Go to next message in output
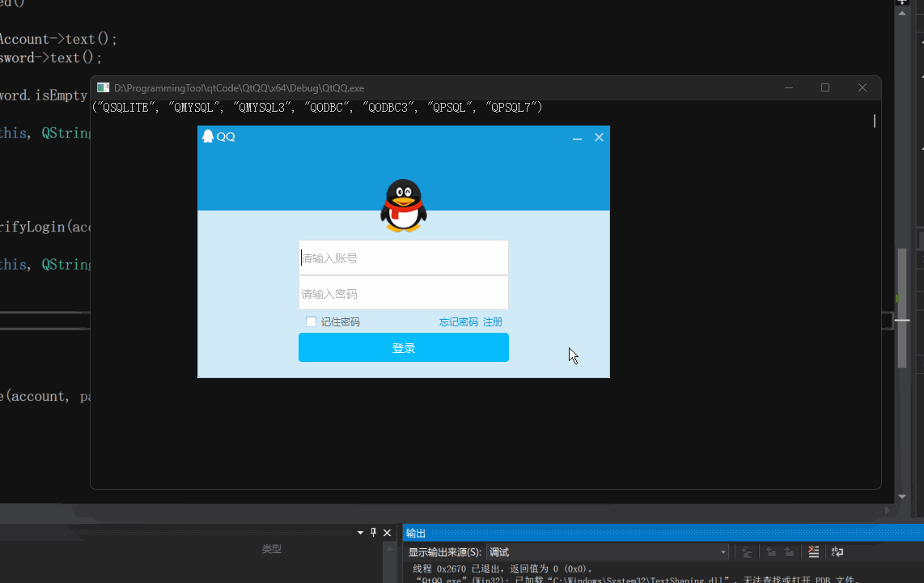Screen dimensions: 924x583 tap(789, 552)
